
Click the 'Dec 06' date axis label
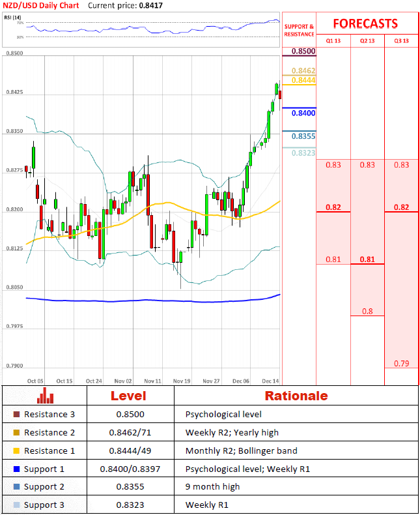click(241, 381)
